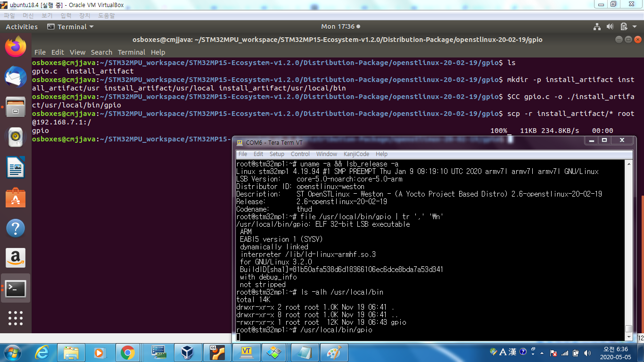Click the Ubuntu top bar volume icon
Viewport: 644px width, 362px height.
coord(610,27)
